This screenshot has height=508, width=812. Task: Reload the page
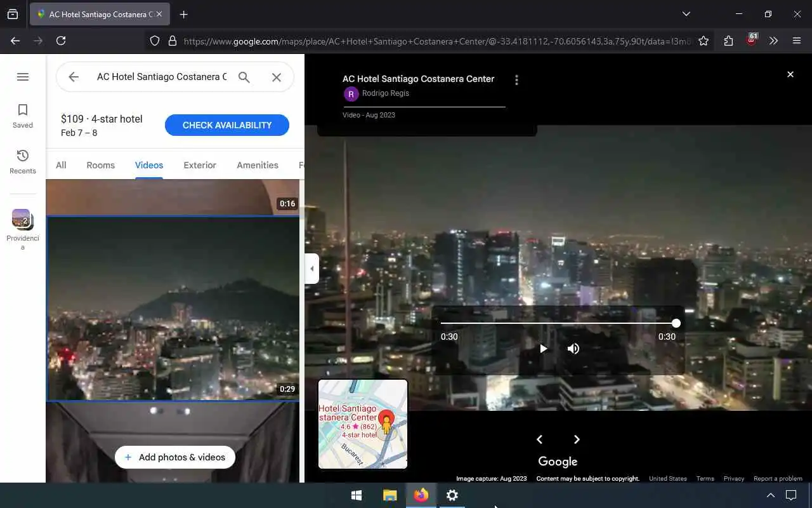tap(61, 41)
